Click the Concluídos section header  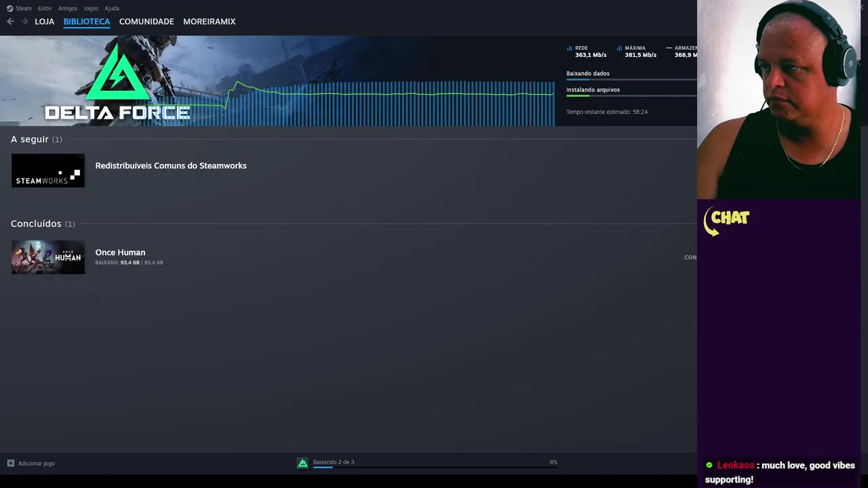pyautogui.click(x=43, y=224)
